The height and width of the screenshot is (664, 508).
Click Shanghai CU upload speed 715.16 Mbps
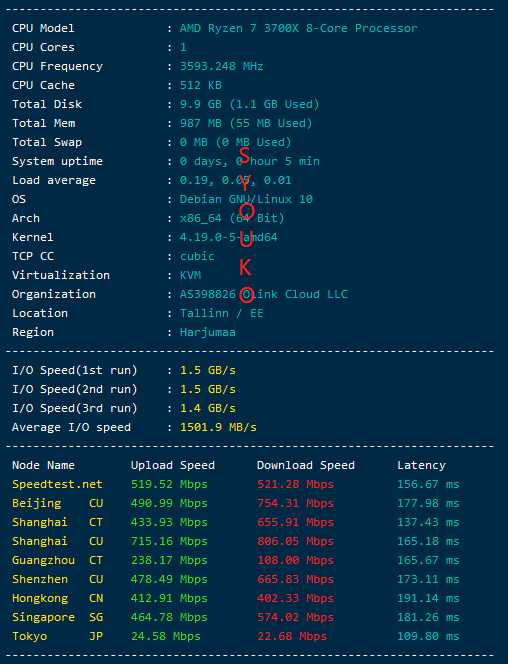pos(169,541)
